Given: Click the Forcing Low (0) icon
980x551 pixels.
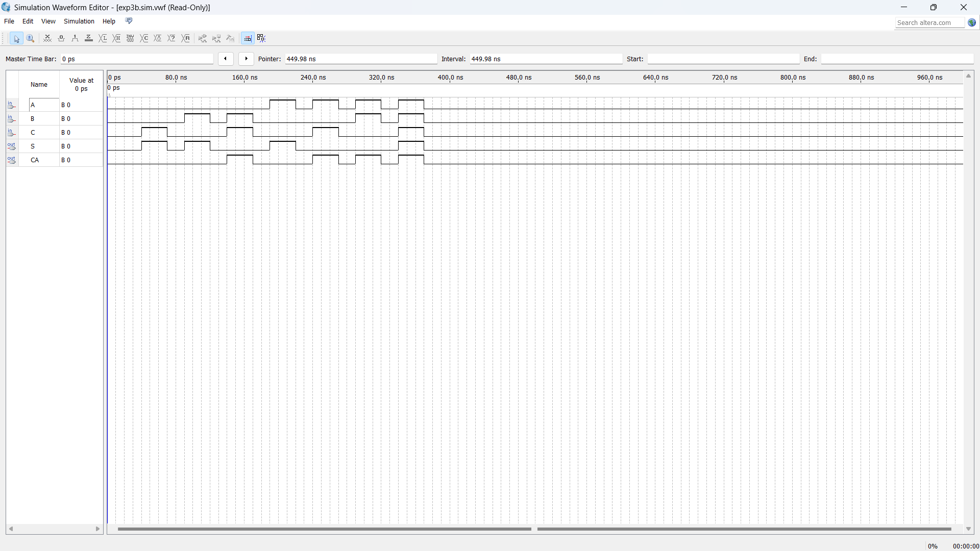Looking at the screenshot, I should click(x=61, y=38).
